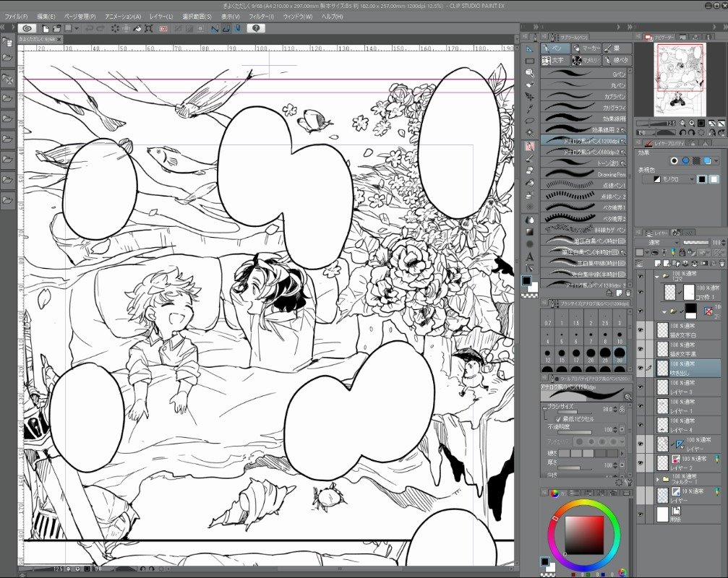Select the Pen tool in toolbox
Screen dimensions: 728x578
click(x=530, y=146)
